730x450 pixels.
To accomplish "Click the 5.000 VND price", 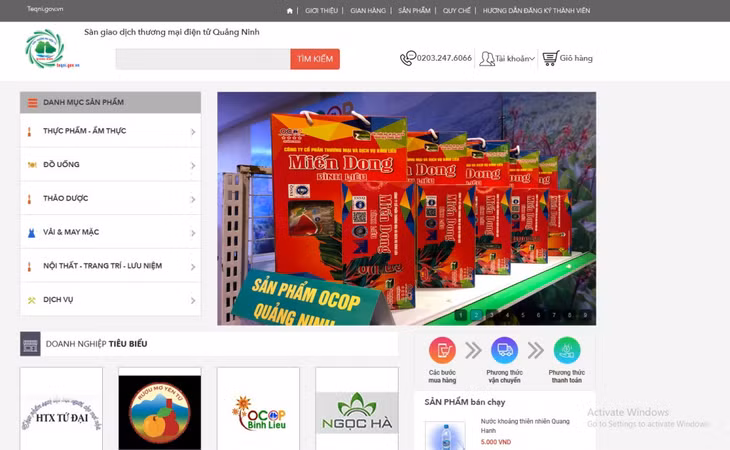I will 496,442.
